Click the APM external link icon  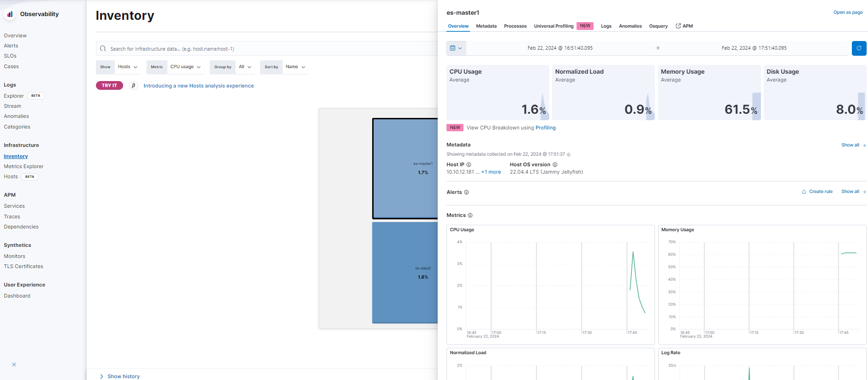click(x=678, y=26)
